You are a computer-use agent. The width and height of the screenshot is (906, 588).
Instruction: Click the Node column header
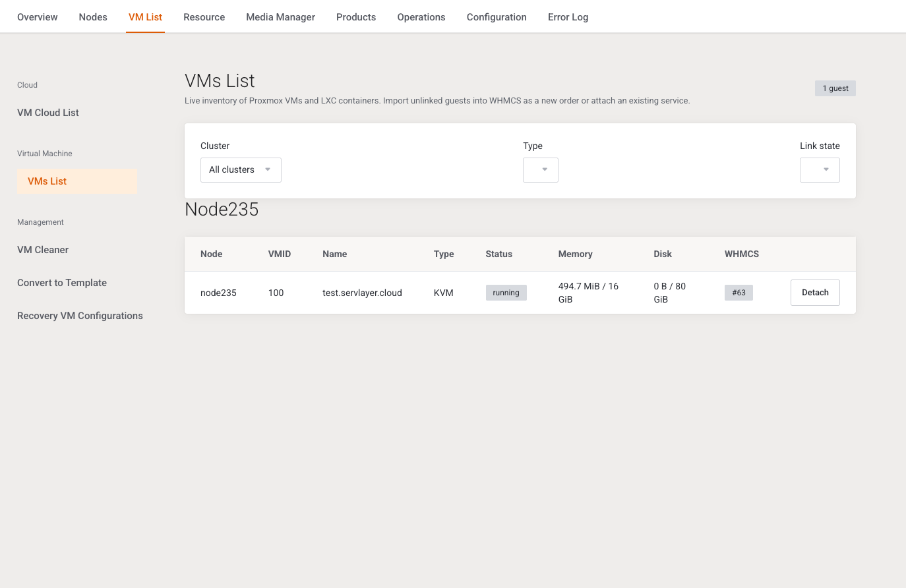tap(211, 254)
